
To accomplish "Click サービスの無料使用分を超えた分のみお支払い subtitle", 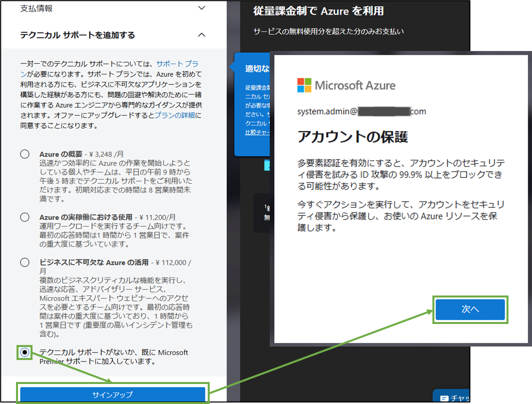I will click(x=328, y=31).
